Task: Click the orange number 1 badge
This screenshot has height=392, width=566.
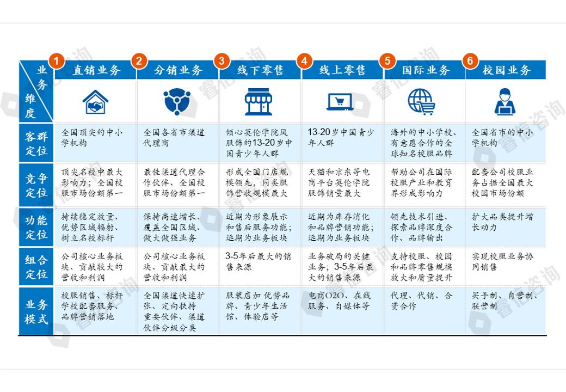Action: [57, 60]
